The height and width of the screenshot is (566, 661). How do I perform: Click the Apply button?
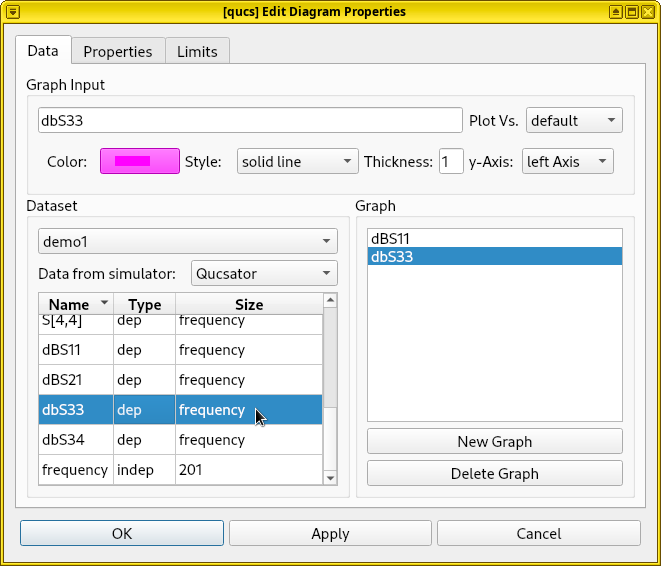pyautogui.click(x=330, y=533)
